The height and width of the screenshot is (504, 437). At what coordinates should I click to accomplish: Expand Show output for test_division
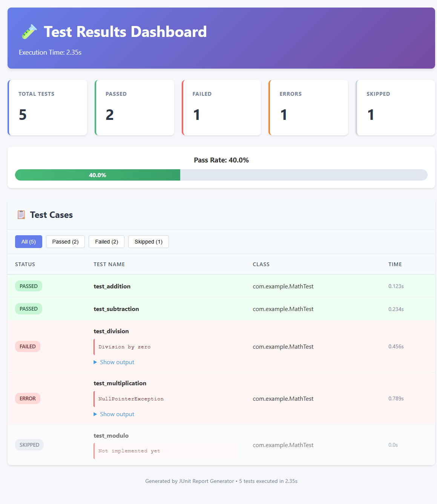(x=114, y=362)
